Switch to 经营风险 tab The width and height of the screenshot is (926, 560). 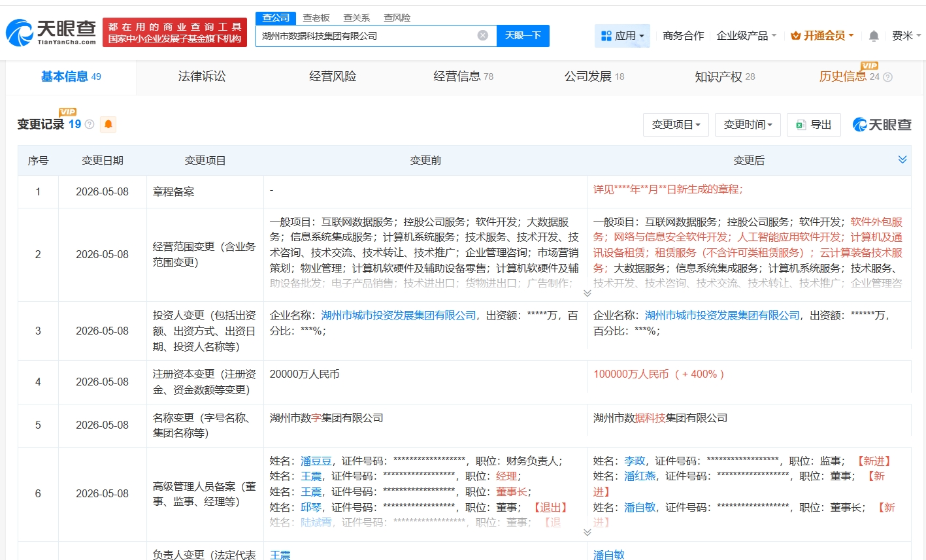(x=332, y=77)
